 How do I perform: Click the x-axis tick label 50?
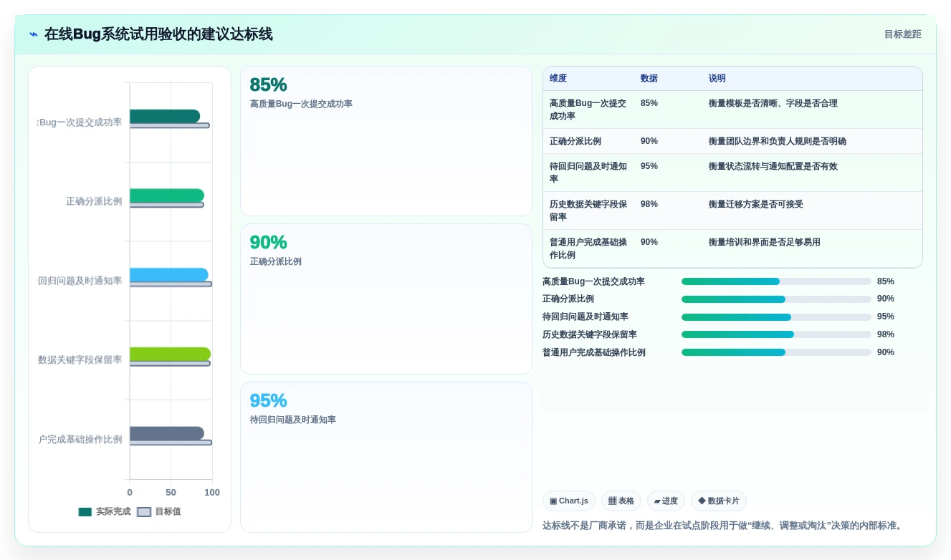pyautogui.click(x=171, y=493)
